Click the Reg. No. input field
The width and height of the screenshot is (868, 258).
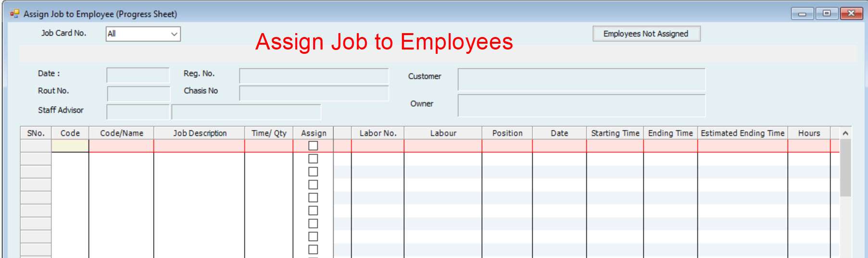[x=314, y=75]
